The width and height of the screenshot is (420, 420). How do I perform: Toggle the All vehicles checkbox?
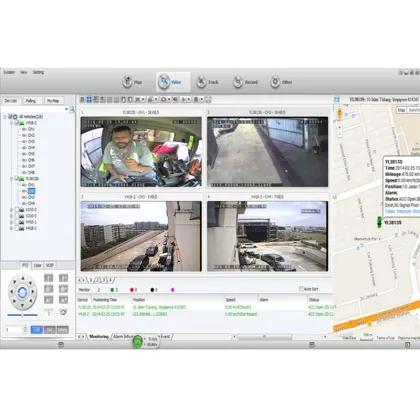pos(10,117)
